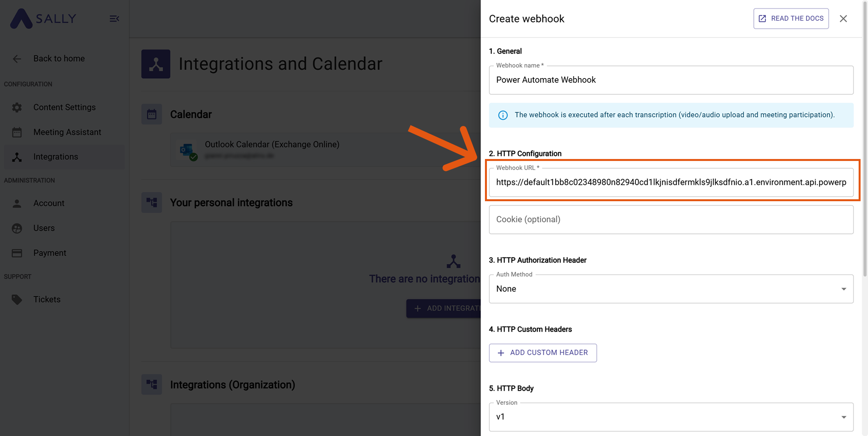Open Meeting Assistant via calendar icon
The image size is (868, 436).
pyautogui.click(x=17, y=132)
